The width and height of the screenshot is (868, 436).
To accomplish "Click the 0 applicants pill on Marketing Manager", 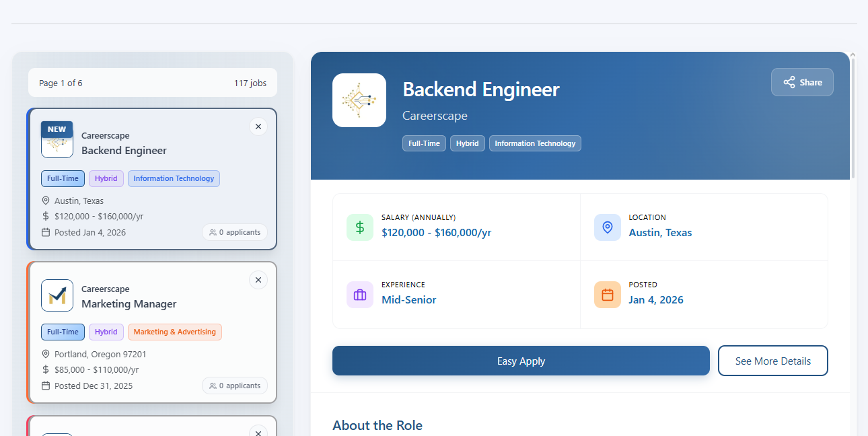I will [x=235, y=386].
